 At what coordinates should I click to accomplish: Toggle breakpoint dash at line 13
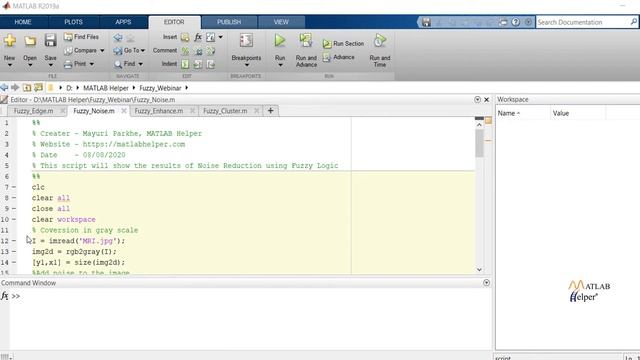[x=14, y=251]
